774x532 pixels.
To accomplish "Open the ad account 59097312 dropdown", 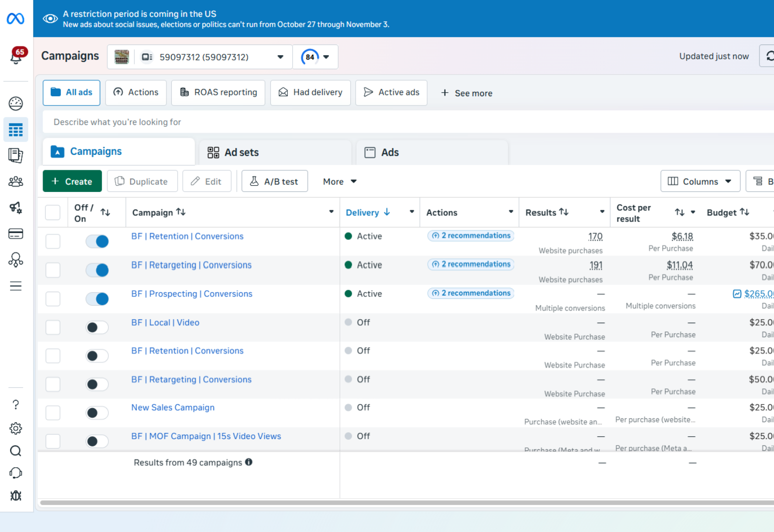I will (200, 57).
